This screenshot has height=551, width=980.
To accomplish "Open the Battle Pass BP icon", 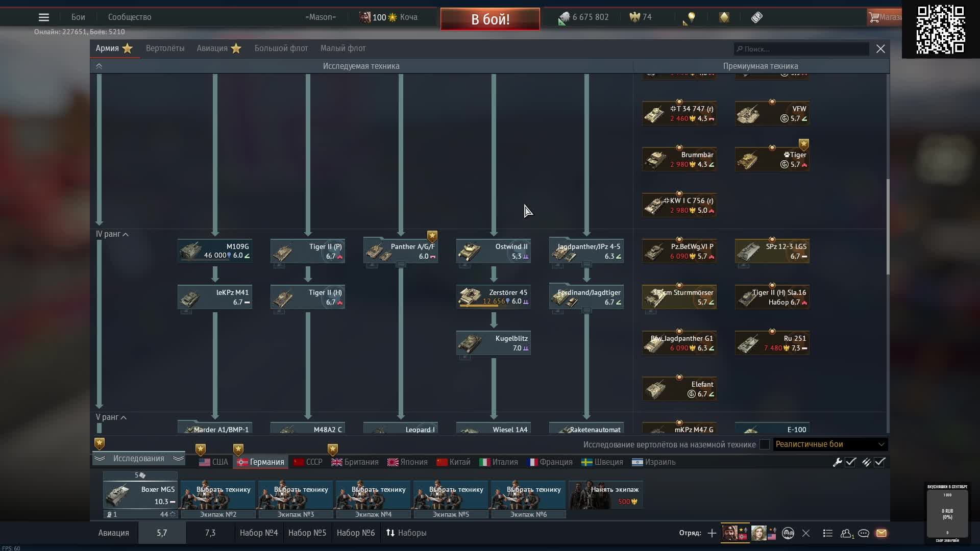I will 757,17.
